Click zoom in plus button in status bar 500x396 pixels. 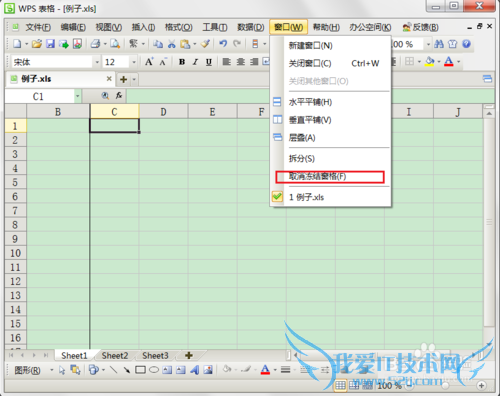click(x=481, y=386)
